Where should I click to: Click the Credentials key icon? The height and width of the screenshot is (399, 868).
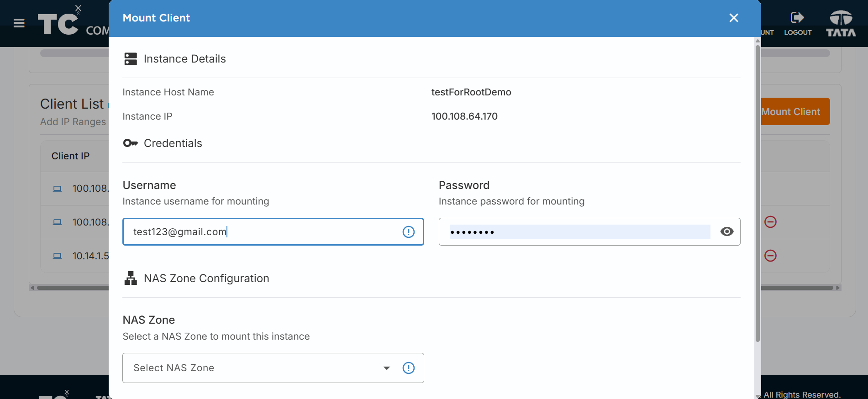coord(131,143)
